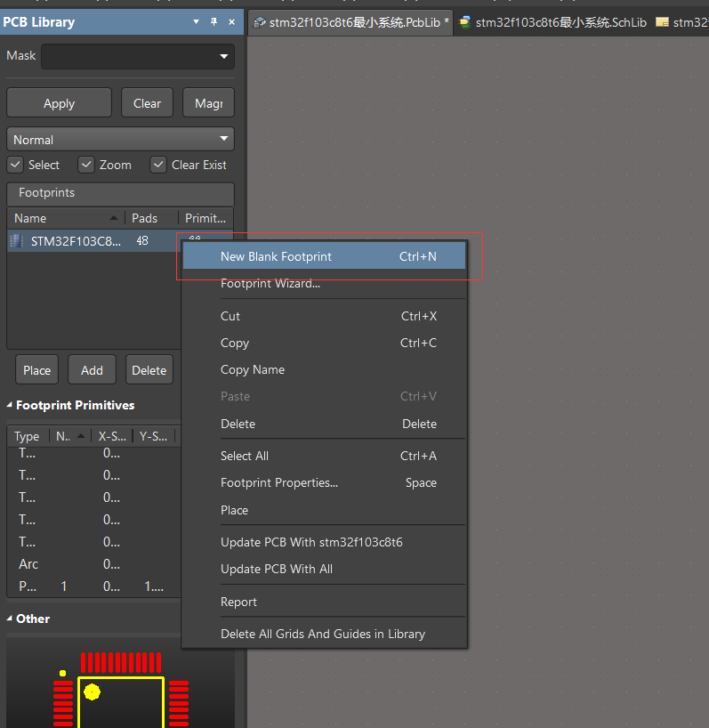
Task: Choose Update PCB With stm32f103c8t6
Action: tap(324, 542)
